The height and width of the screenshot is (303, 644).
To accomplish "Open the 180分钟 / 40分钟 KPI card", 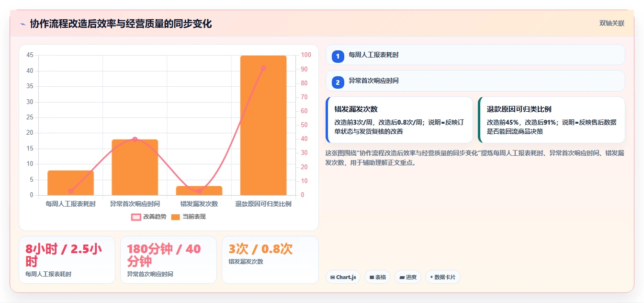I will click(169, 260).
